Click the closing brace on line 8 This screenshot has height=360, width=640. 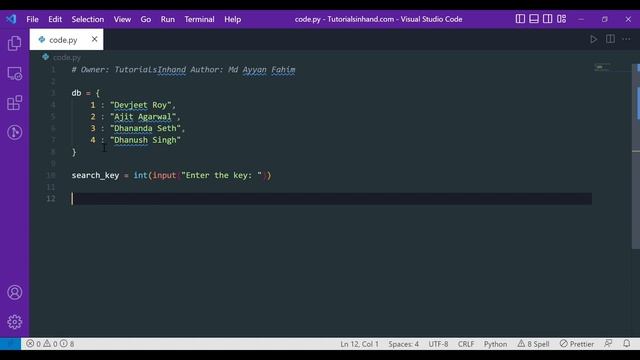(x=74, y=152)
